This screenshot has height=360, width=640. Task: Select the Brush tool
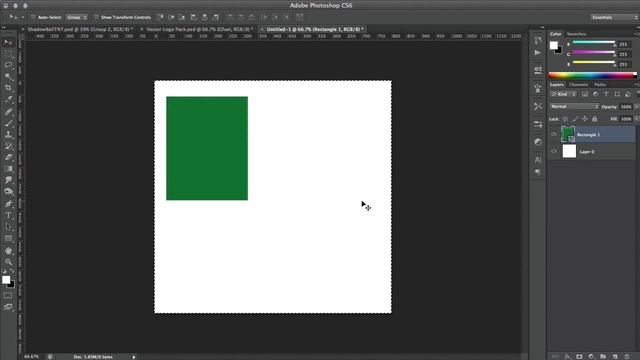[x=8, y=123]
